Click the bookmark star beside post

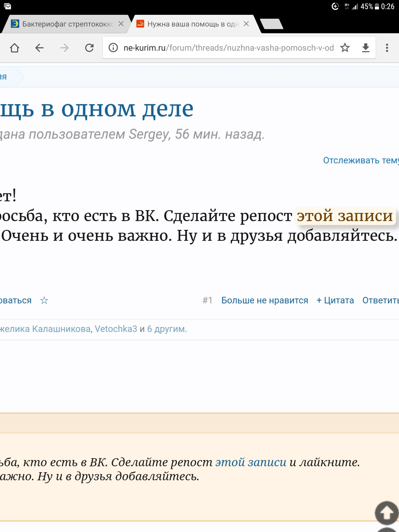[44, 300]
